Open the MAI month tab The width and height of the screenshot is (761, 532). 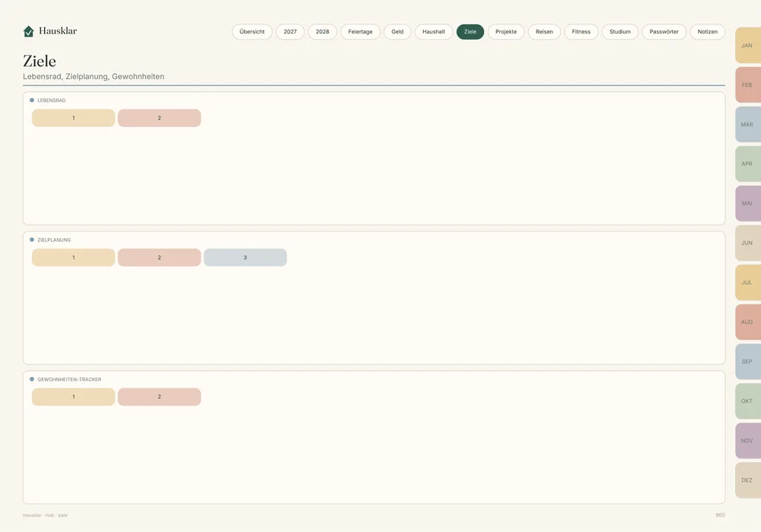748,203
